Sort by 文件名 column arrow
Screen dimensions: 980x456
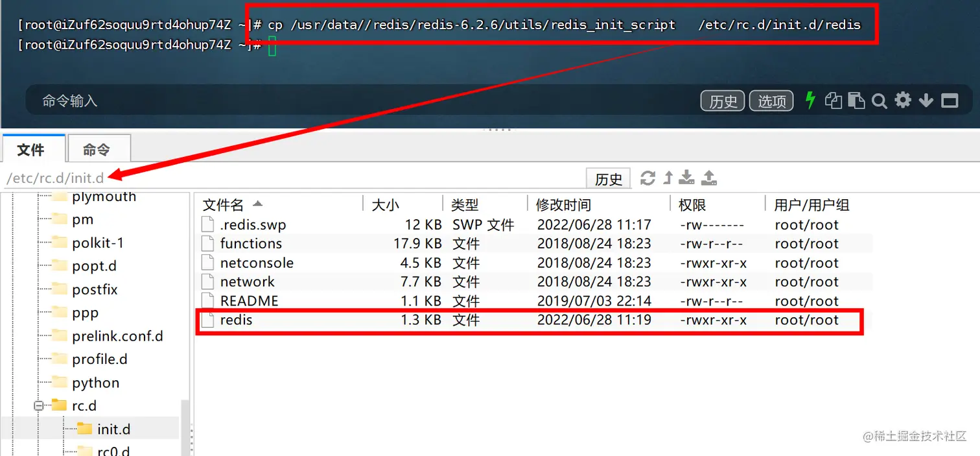coord(257,204)
